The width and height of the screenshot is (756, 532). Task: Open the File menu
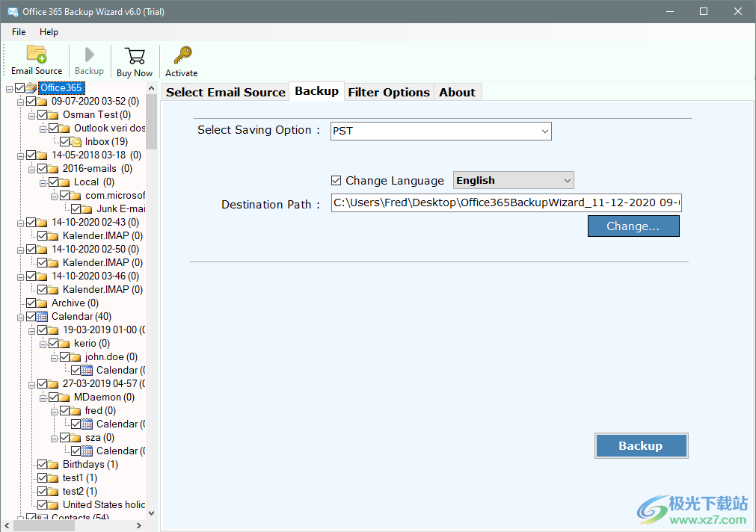click(18, 32)
